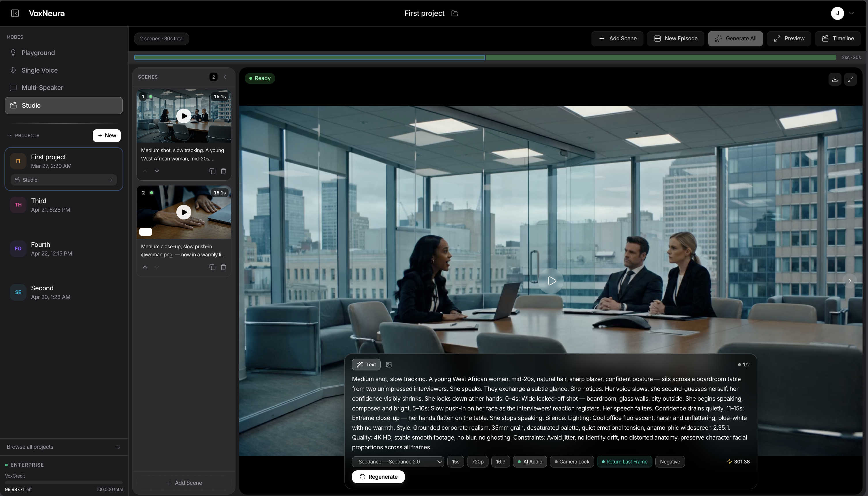Click into the prompt text area
Viewport: 868px width, 496px height.
tap(550, 413)
